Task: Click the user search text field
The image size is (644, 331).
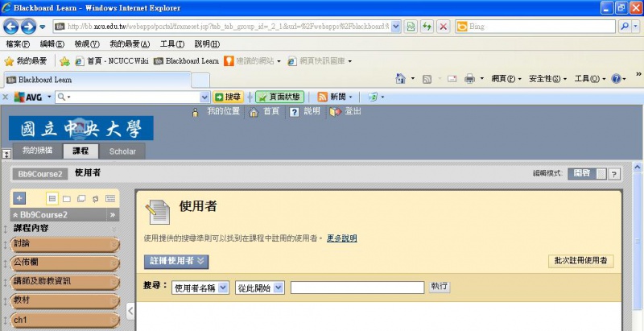Action: tap(357, 287)
